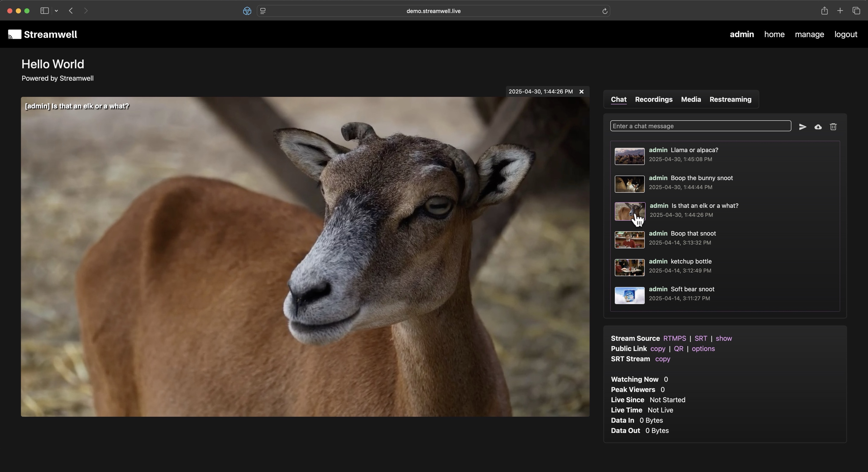Expand the sidebar dropdown chevron
The width and height of the screenshot is (868, 472).
coord(56,11)
